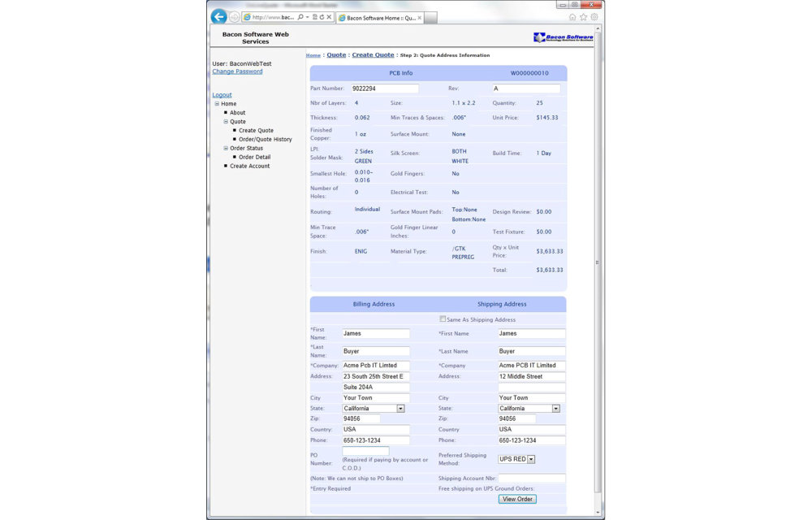Click the address bar URL dropdown arrow
The width and height of the screenshot is (812, 520).
[307, 17]
